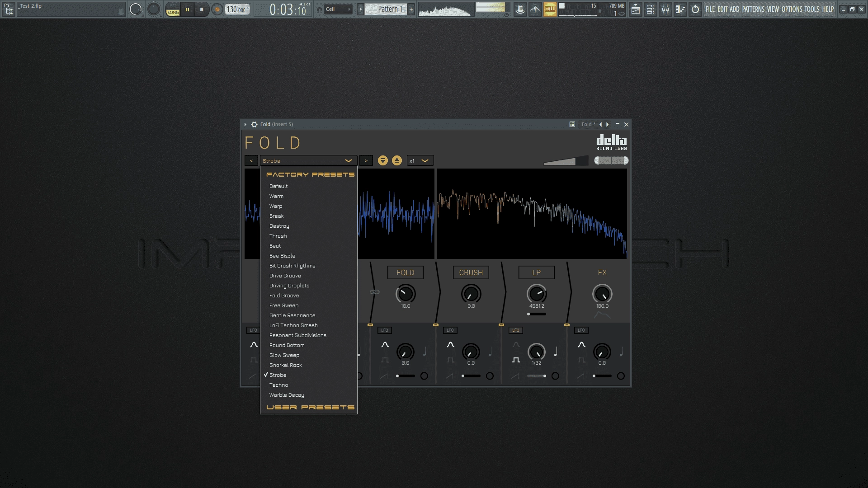This screenshot has height=488, width=868.
Task: Open the x1 oversampling dropdown
Action: pos(420,161)
